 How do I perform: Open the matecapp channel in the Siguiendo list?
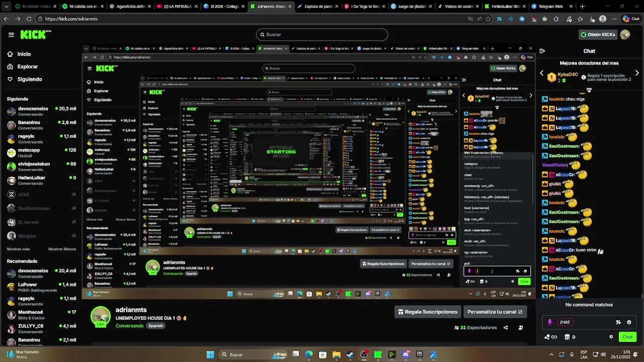[x=41, y=153]
